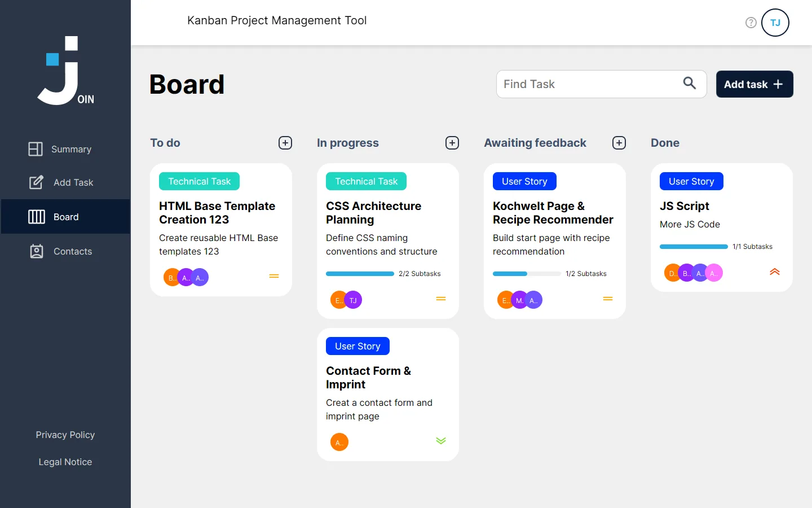Click the Awaiting feedback column heading
The width and height of the screenshot is (812, 508).
click(x=535, y=143)
